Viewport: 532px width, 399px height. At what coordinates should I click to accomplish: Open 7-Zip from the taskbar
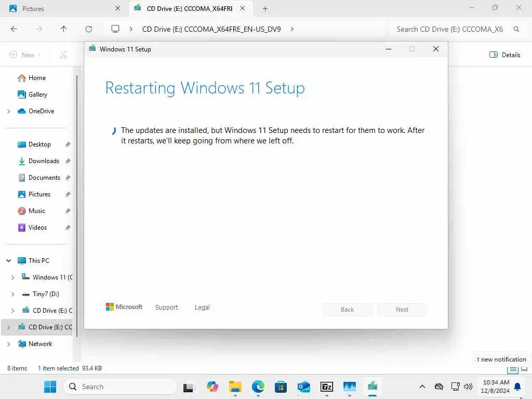[x=326, y=387]
